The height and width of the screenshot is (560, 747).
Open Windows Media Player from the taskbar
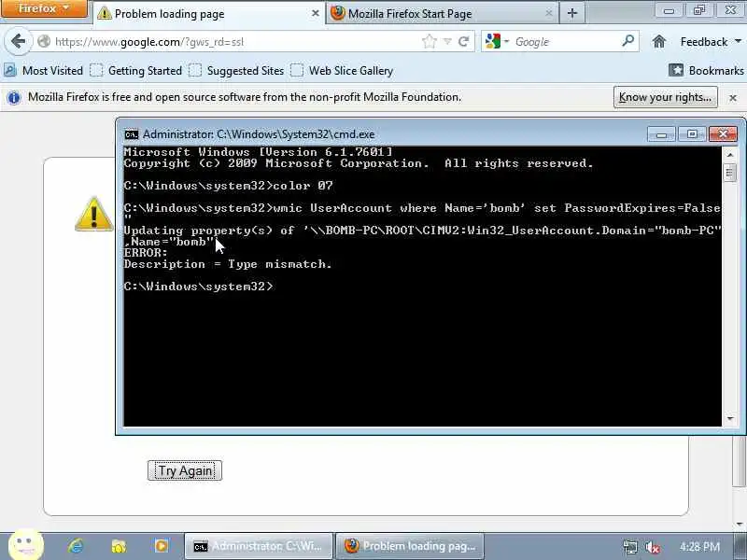(x=161, y=546)
